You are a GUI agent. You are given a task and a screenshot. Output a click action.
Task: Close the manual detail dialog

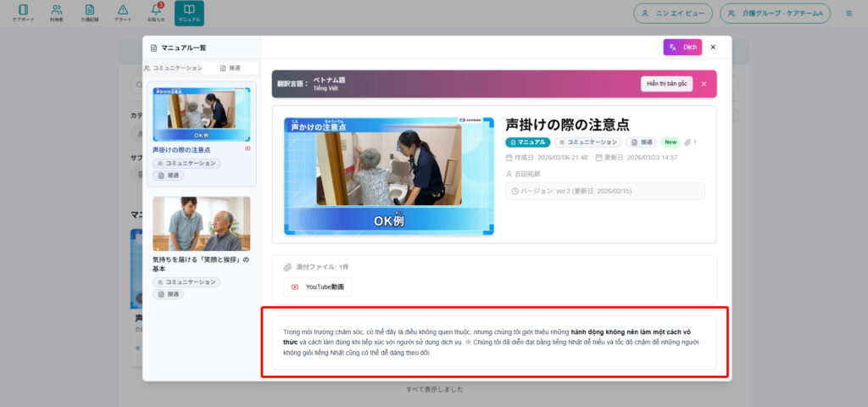713,47
